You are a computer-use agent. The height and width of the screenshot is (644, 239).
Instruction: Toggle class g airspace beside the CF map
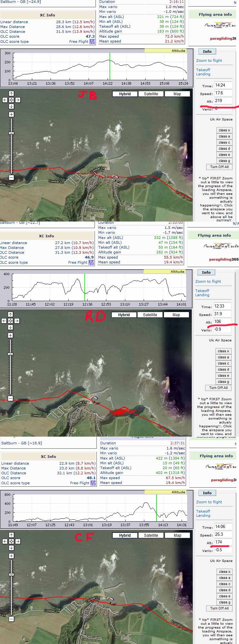tap(224, 602)
